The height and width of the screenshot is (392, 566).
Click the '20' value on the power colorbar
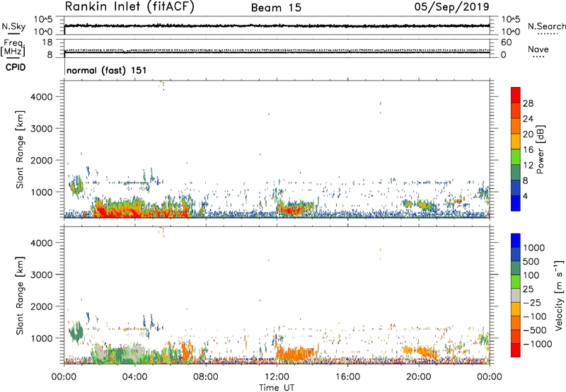tap(528, 134)
